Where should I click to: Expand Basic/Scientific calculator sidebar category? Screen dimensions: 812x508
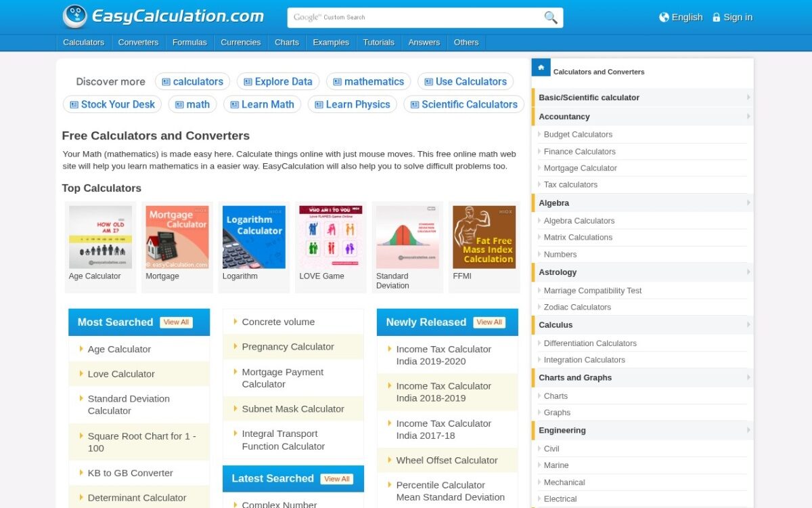[x=642, y=98]
